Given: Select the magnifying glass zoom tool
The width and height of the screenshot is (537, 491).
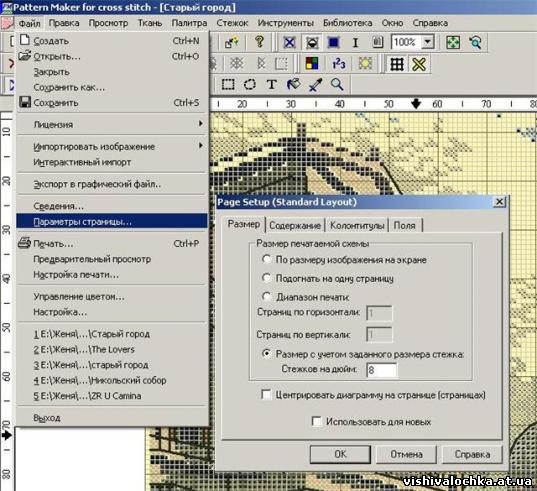Looking at the screenshot, I should point(337,84).
